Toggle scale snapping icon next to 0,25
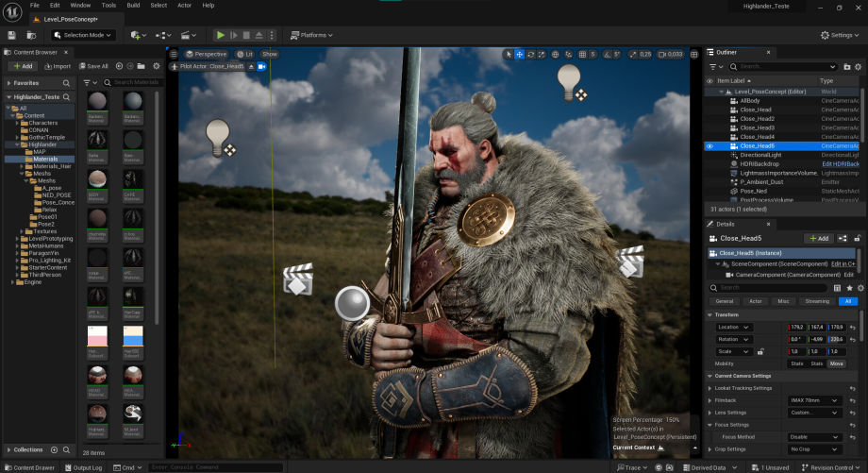This screenshot has width=868, height=473. click(633, 54)
